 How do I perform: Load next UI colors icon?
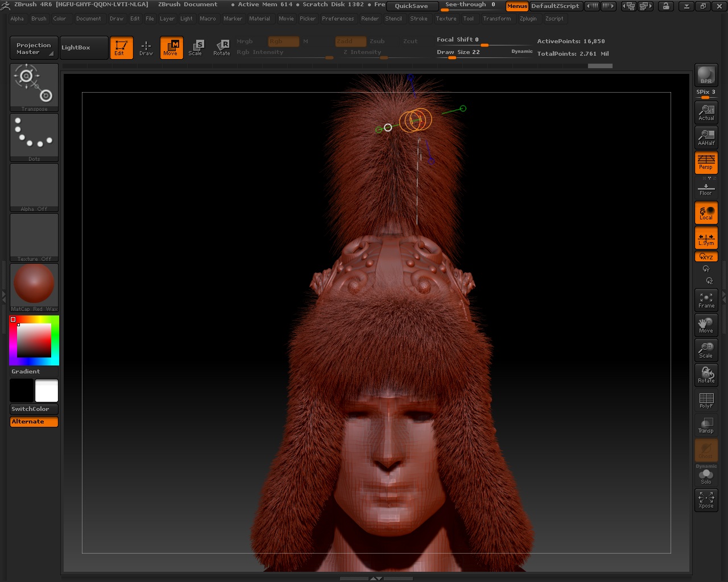pyautogui.click(x=609, y=6)
